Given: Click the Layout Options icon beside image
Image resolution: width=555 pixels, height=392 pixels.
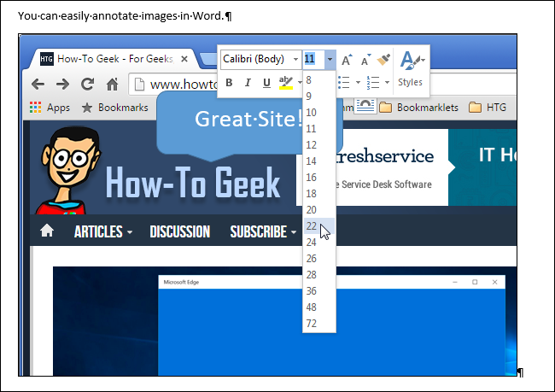Looking at the screenshot, I should (x=365, y=106).
